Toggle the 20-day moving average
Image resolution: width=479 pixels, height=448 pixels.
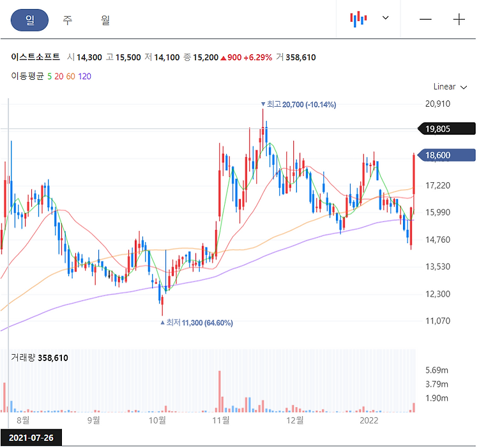pyautogui.click(x=59, y=77)
